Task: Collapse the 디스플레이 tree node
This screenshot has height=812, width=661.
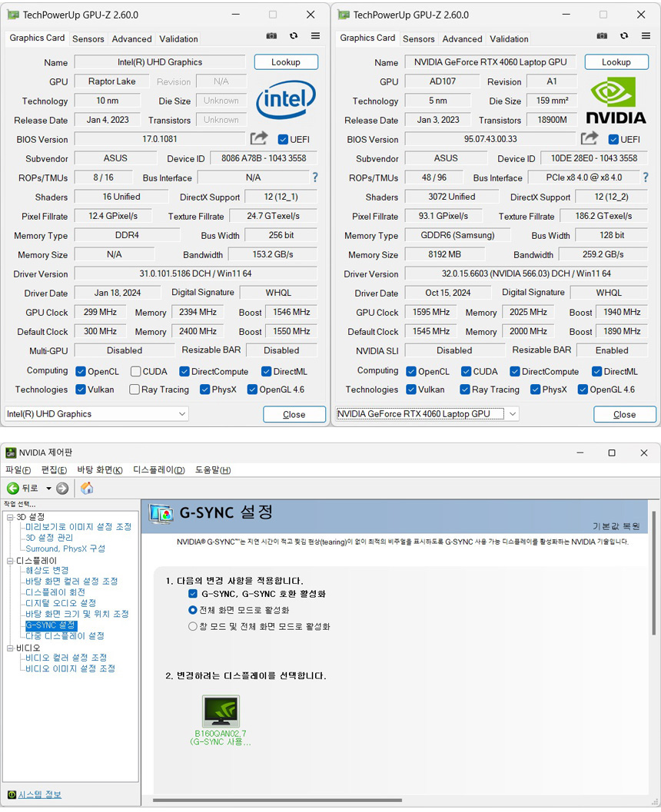Action: (10, 561)
